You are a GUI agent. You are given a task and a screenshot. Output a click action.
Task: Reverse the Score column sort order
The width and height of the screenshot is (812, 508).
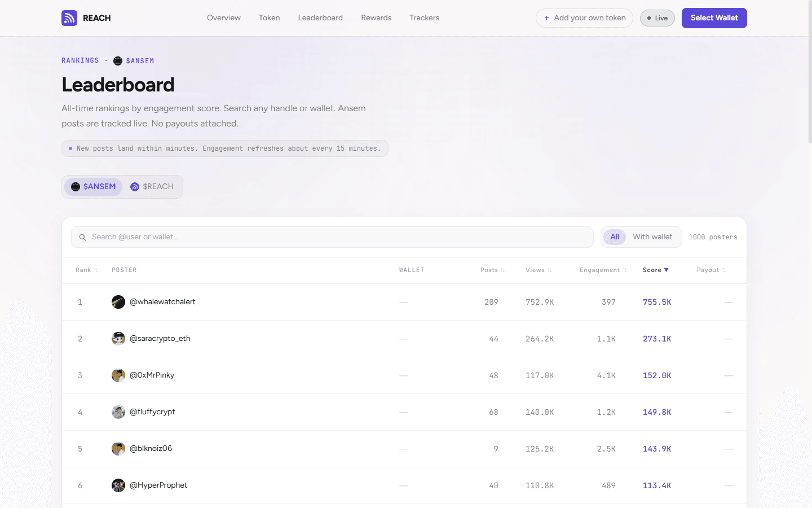pyautogui.click(x=656, y=270)
